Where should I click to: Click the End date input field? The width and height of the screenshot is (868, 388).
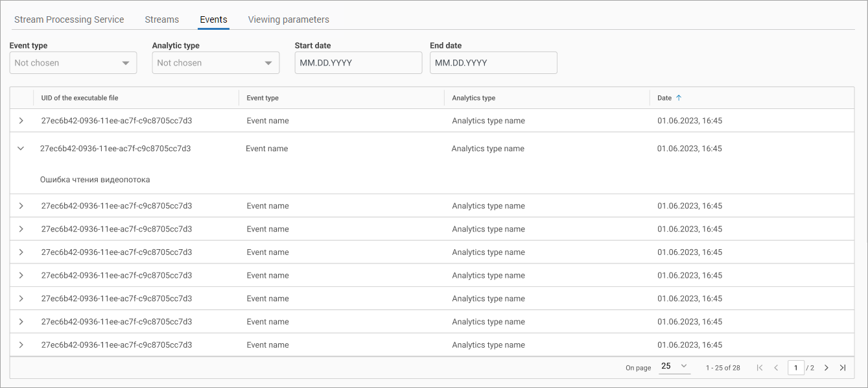[x=493, y=63]
